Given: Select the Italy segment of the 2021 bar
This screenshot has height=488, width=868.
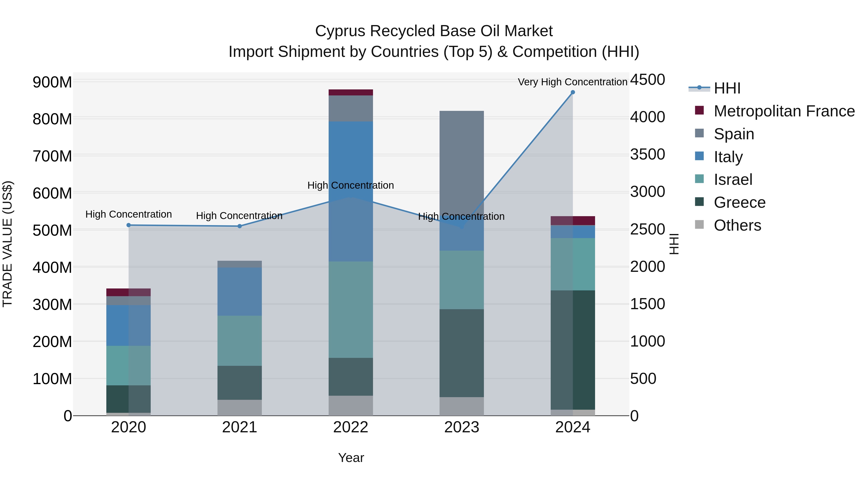Looking at the screenshot, I should click(240, 292).
